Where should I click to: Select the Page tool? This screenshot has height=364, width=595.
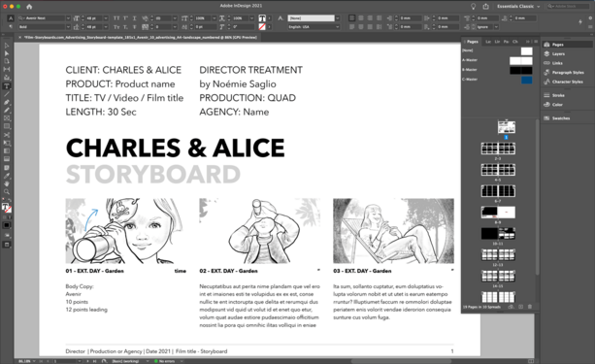[7, 61]
